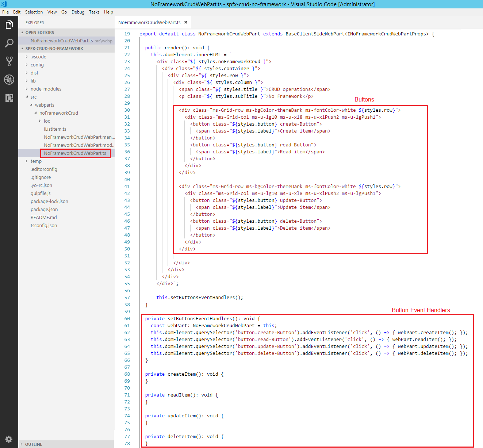Screen dimensions: 483x448
Task: Open the Debug menu
Action: click(x=78, y=12)
